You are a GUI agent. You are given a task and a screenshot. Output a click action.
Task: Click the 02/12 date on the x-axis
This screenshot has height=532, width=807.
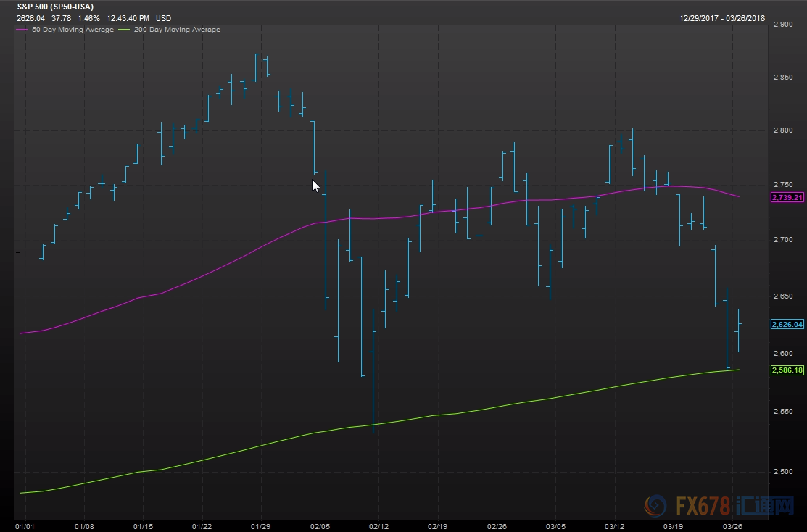380,525
